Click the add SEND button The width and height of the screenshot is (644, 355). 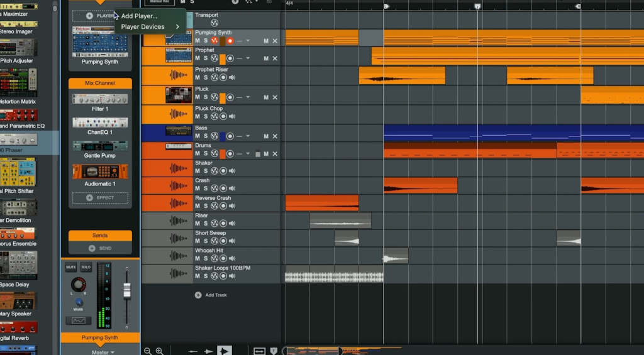click(100, 248)
